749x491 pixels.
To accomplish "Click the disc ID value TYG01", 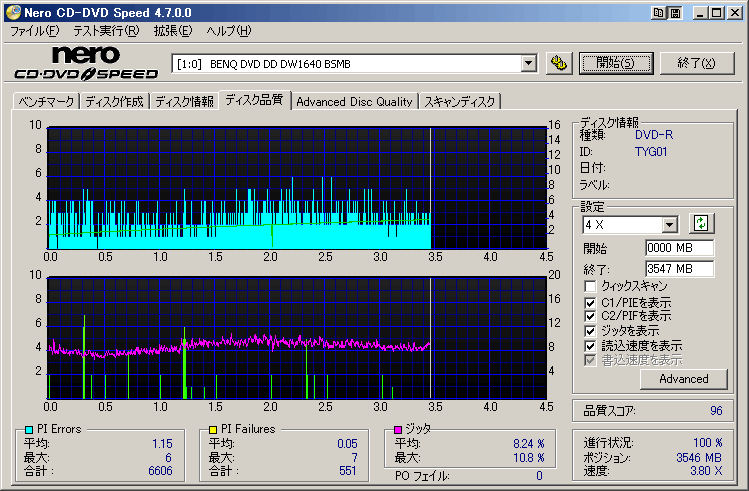I will pos(651,152).
